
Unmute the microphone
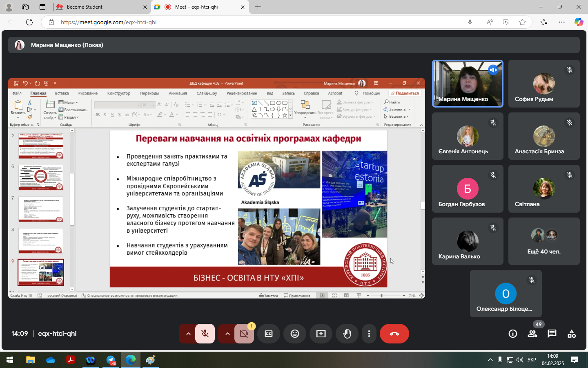tap(205, 334)
